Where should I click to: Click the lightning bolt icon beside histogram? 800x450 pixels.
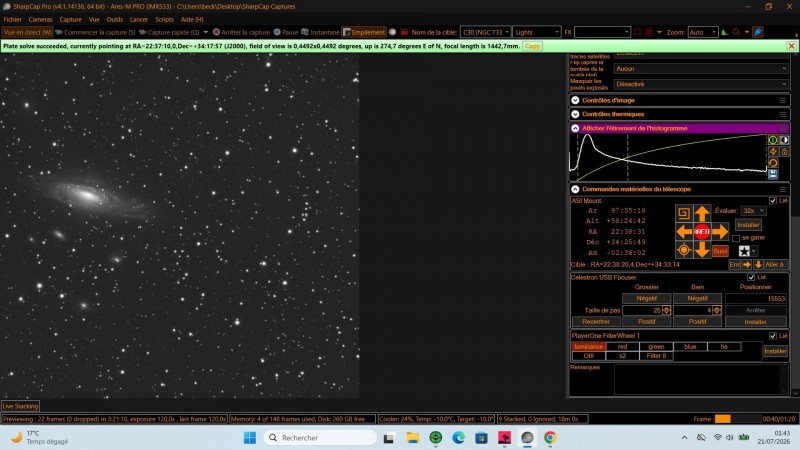(x=773, y=152)
